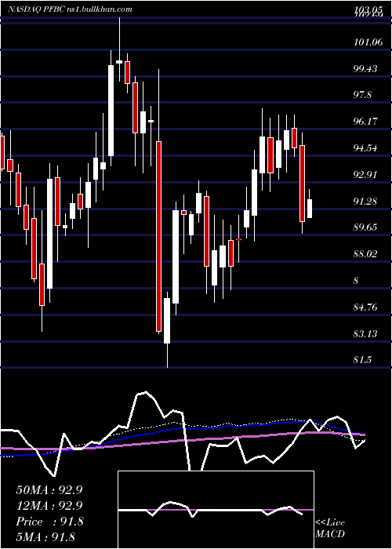Click the 12MA : 92.9 readout
392x549 pixels.
49,506
